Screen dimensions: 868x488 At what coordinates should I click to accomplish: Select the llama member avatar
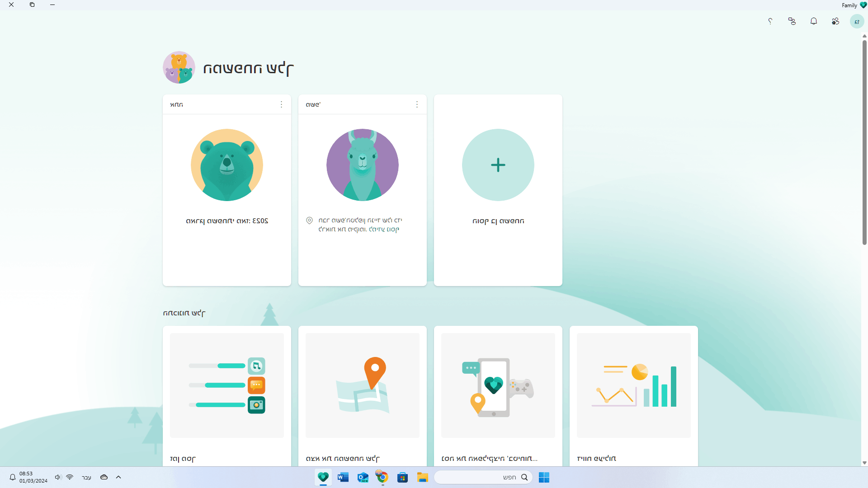point(363,165)
